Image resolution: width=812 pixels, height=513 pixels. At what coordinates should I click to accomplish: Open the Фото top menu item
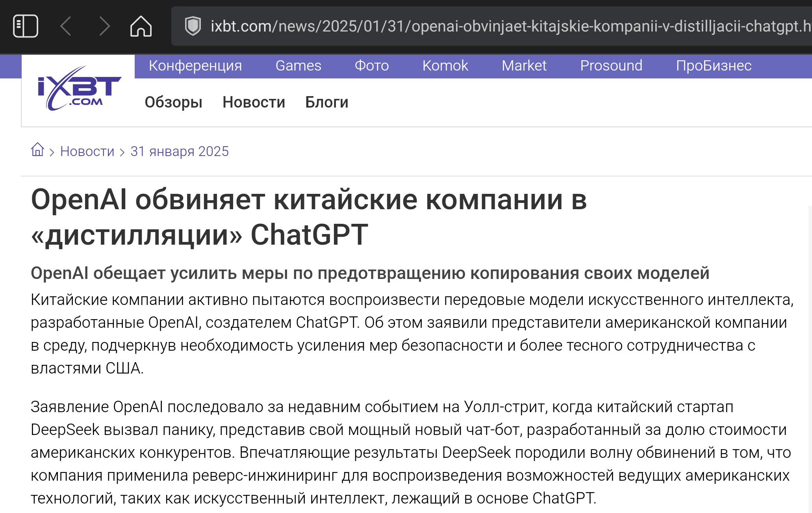(x=372, y=65)
